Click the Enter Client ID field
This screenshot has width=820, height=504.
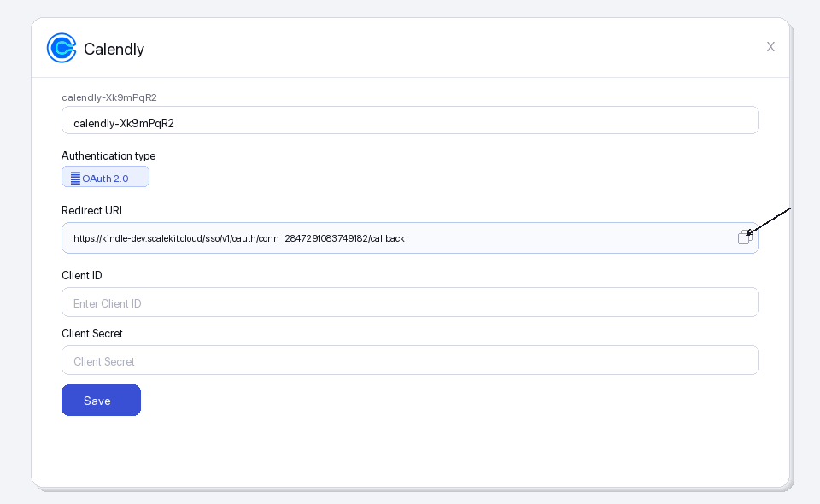click(x=410, y=302)
